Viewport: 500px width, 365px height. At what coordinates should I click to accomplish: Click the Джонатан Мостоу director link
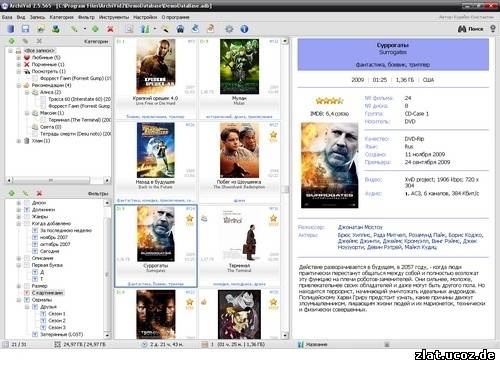click(360, 227)
